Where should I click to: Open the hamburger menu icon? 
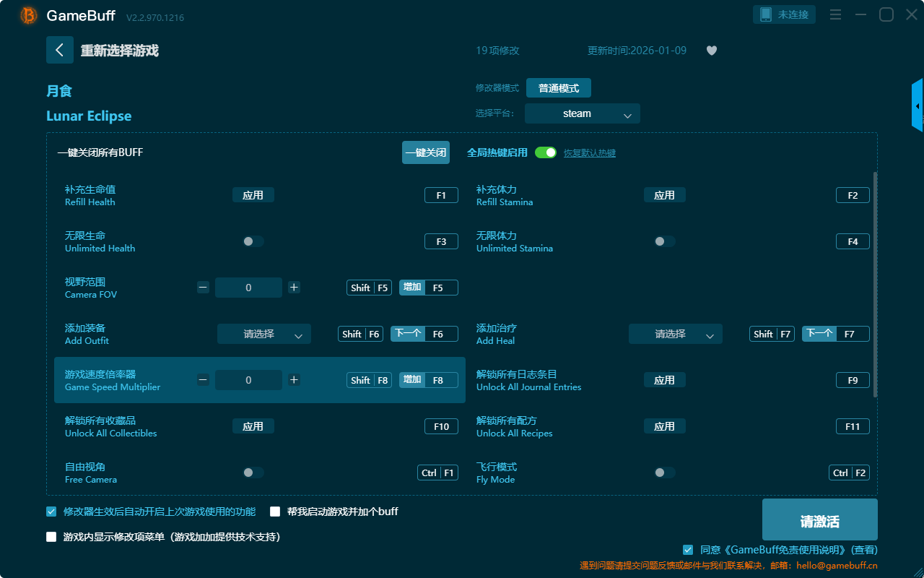tap(835, 14)
